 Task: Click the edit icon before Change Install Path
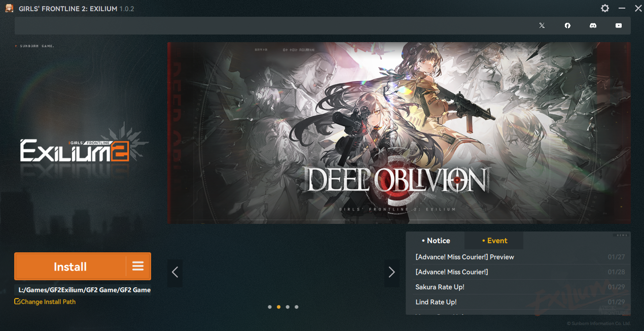pyautogui.click(x=17, y=302)
